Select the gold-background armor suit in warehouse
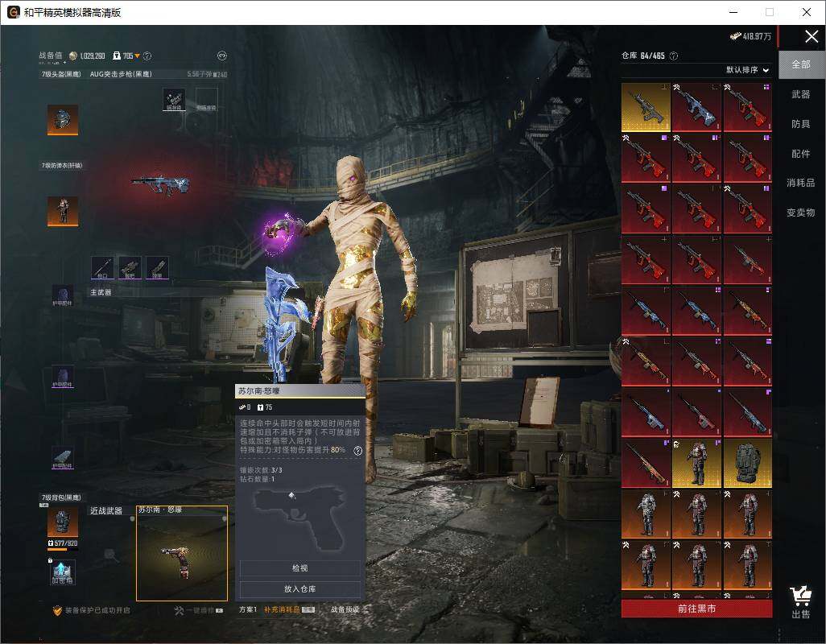Image resolution: width=826 pixels, height=644 pixels. click(696, 464)
